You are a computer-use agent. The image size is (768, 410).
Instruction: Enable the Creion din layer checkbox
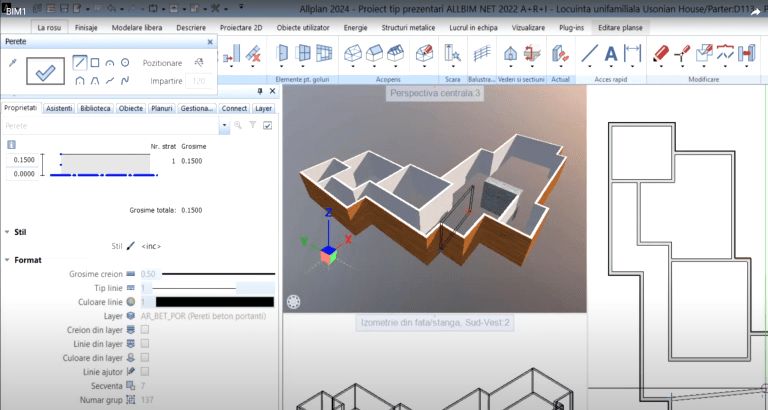146,329
